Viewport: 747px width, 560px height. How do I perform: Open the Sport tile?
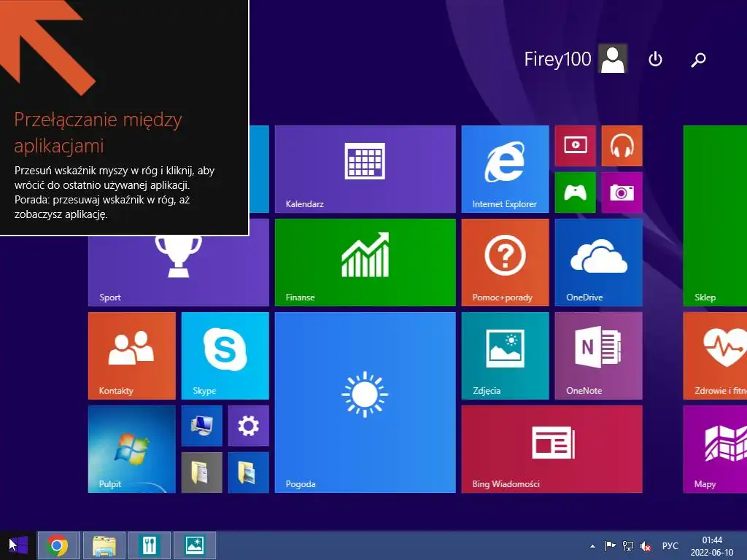(178, 271)
